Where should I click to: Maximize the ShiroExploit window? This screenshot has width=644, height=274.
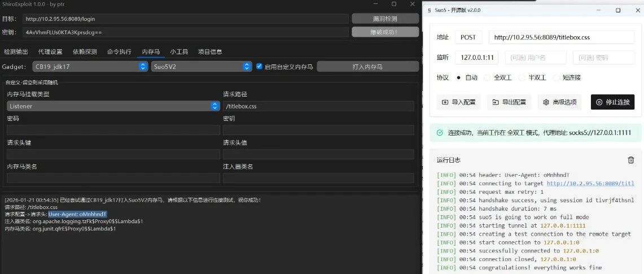pos(394,4)
